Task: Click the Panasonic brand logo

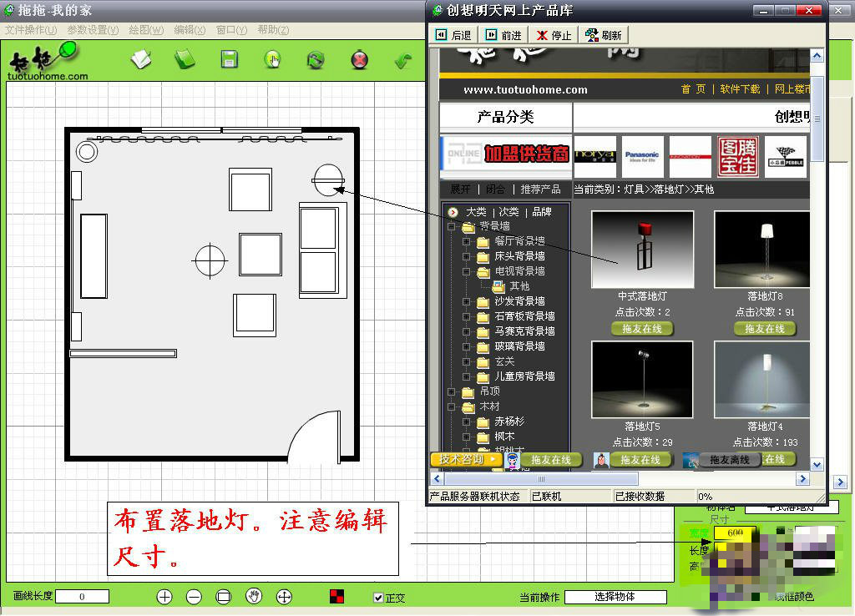Action: [x=642, y=157]
